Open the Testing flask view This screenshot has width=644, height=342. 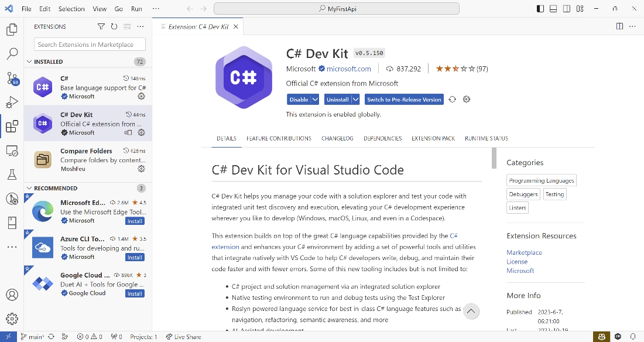pyautogui.click(x=12, y=175)
